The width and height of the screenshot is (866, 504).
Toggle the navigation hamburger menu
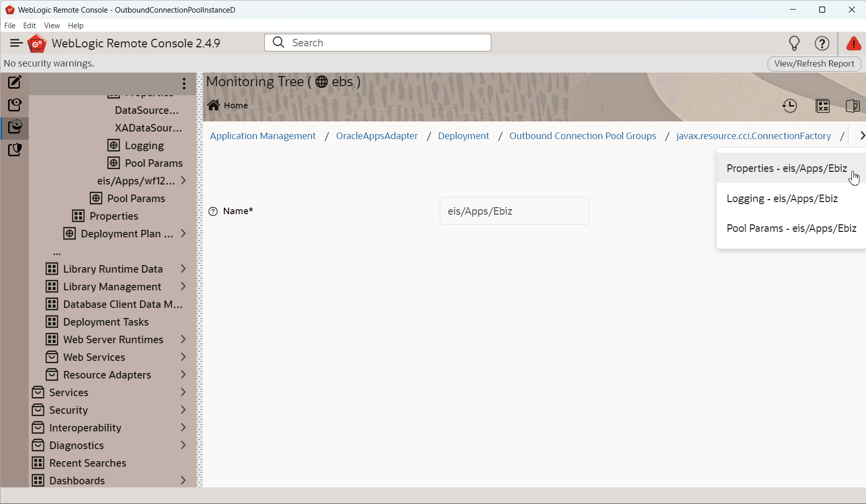(x=16, y=43)
